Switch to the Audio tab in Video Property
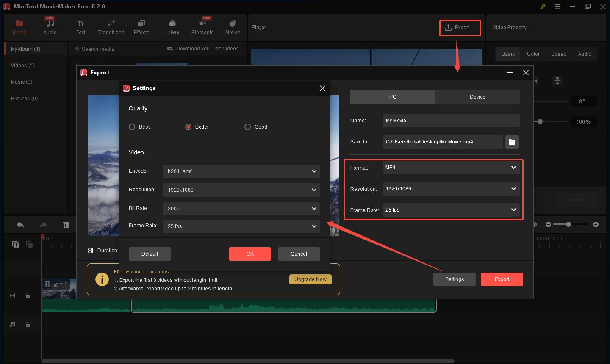 (x=585, y=54)
